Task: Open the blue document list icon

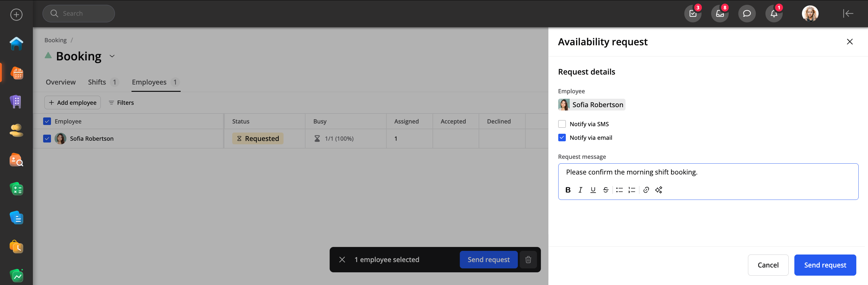Action: pyautogui.click(x=16, y=218)
